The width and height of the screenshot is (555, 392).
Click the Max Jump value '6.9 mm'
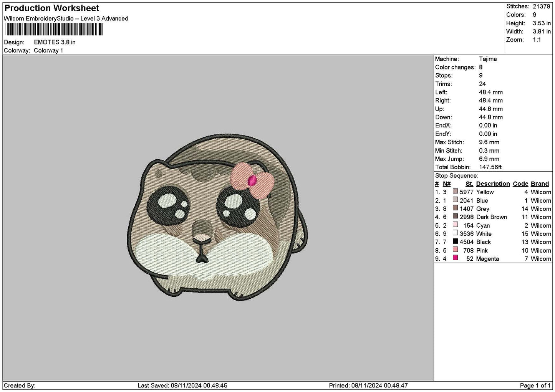pos(489,159)
